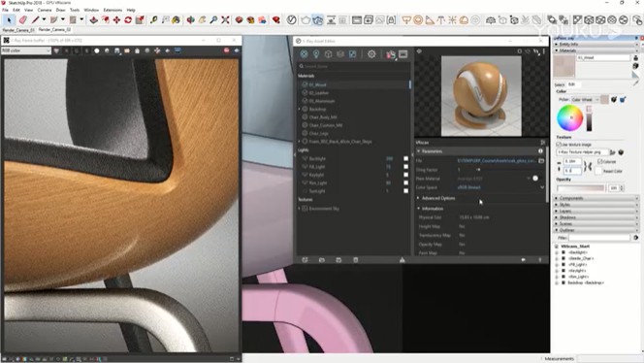
Task: Open Geometry category in Asset Editor
Action: pyautogui.click(x=328, y=53)
